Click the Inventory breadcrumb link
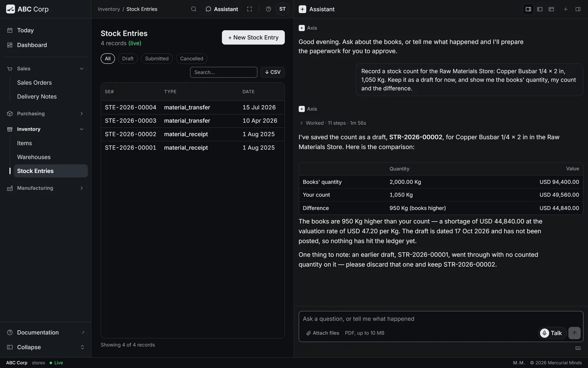This screenshot has width=588, height=368. tap(109, 9)
